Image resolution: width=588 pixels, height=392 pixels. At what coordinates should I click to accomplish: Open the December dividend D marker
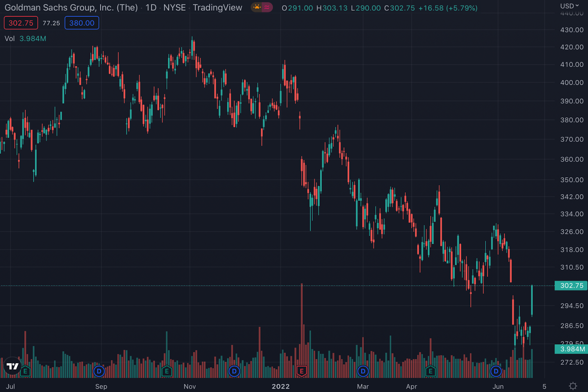pos(234,371)
